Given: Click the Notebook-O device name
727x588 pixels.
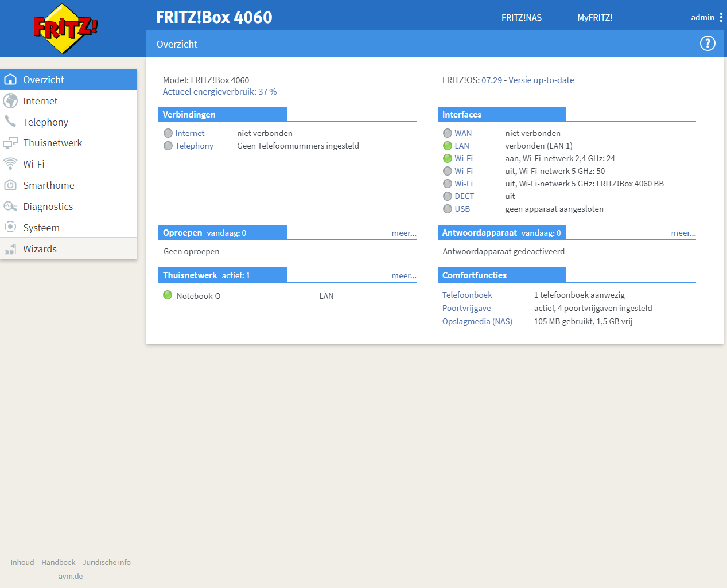Looking at the screenshot, I should 199,296.
